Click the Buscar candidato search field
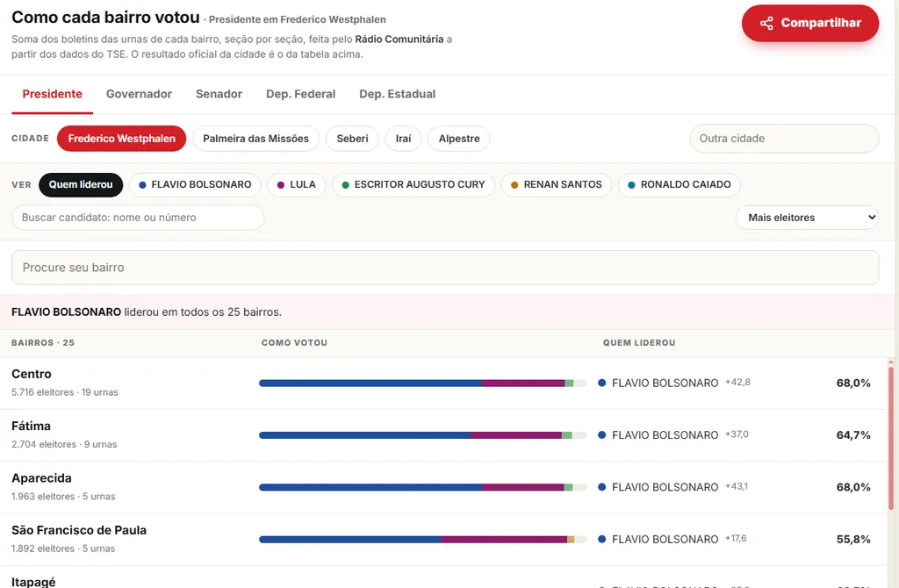Image resolution: width=899 pixels, height=588 pixels. click(138, 218)
